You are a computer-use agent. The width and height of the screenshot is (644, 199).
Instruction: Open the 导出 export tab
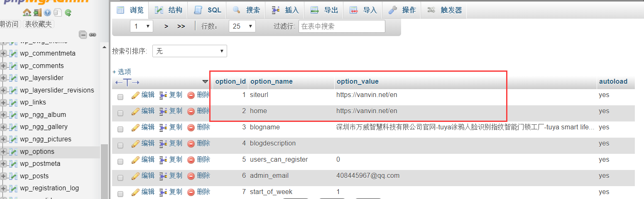324,10
